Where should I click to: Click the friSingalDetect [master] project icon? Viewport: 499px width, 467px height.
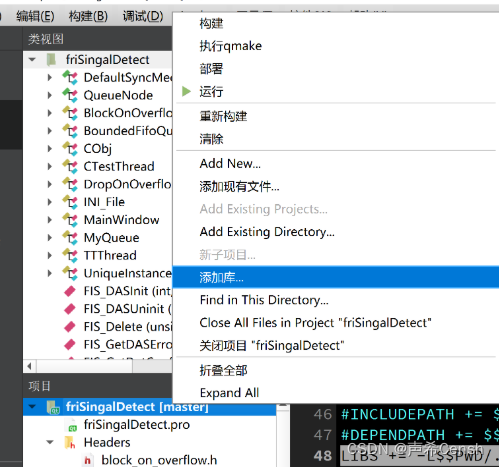point(53,407)
